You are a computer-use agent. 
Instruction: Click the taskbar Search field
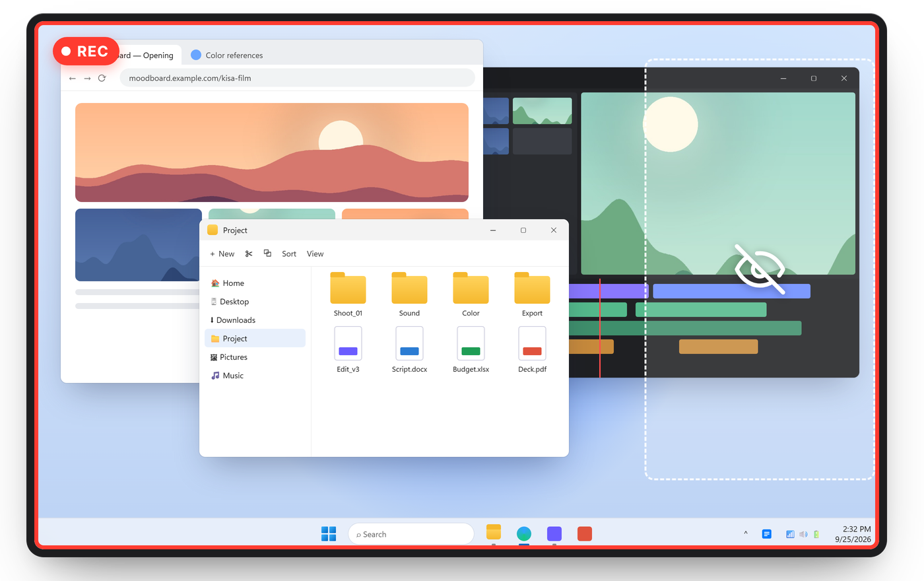tap(411, 534)
